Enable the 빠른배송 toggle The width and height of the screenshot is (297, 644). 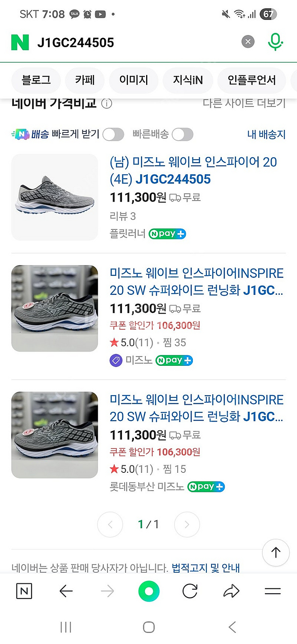pyautogui.click(x=182, y=135)
